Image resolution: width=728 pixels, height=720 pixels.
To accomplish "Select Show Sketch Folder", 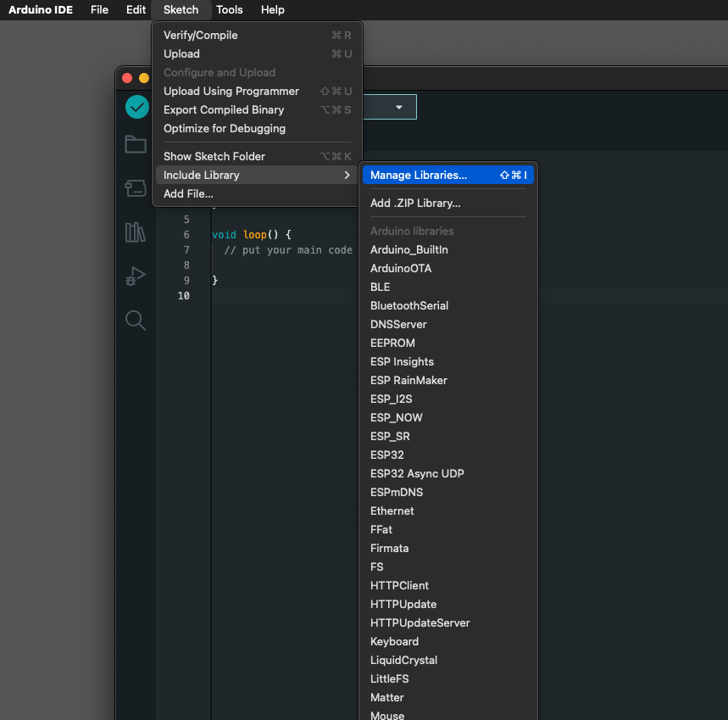I will pos(257,156).
